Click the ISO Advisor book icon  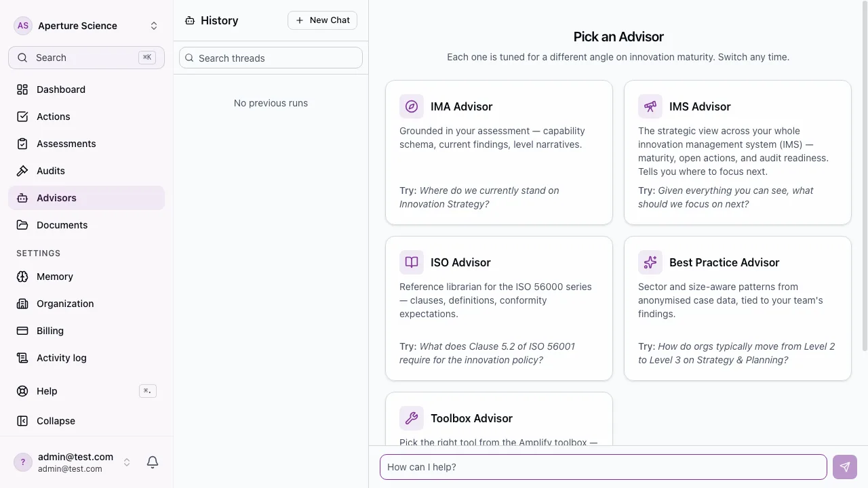pyautogui.click(x=412, y=262)
